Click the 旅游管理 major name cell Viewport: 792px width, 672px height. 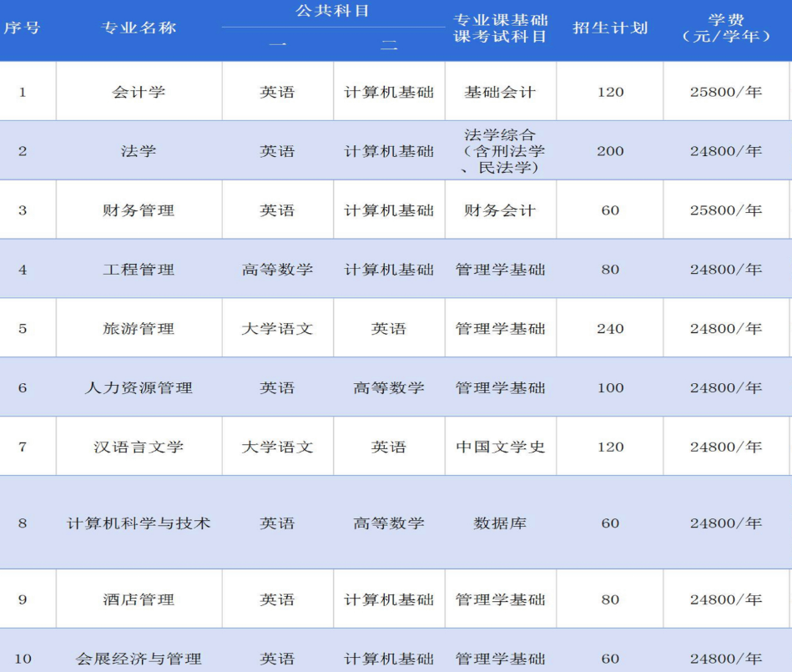pos(139,329)
